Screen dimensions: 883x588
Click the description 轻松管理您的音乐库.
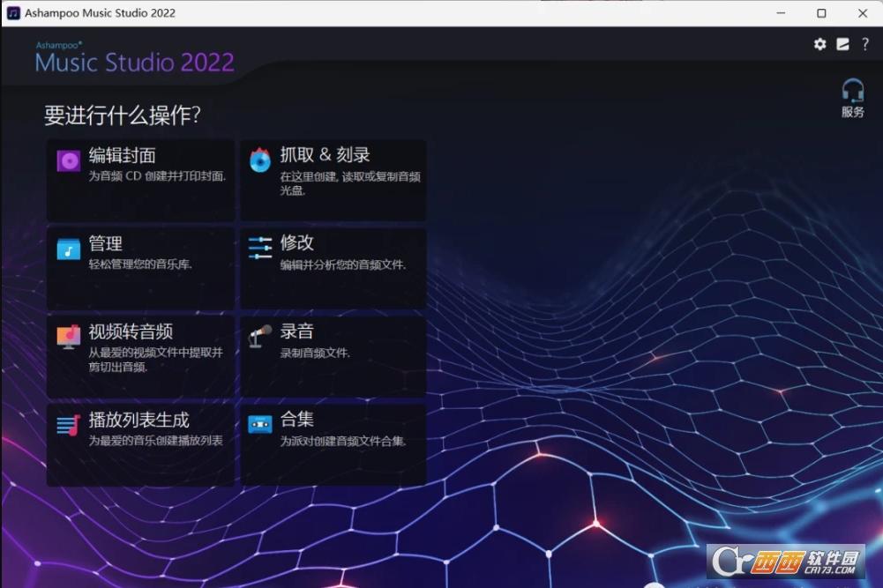[140, 264]
